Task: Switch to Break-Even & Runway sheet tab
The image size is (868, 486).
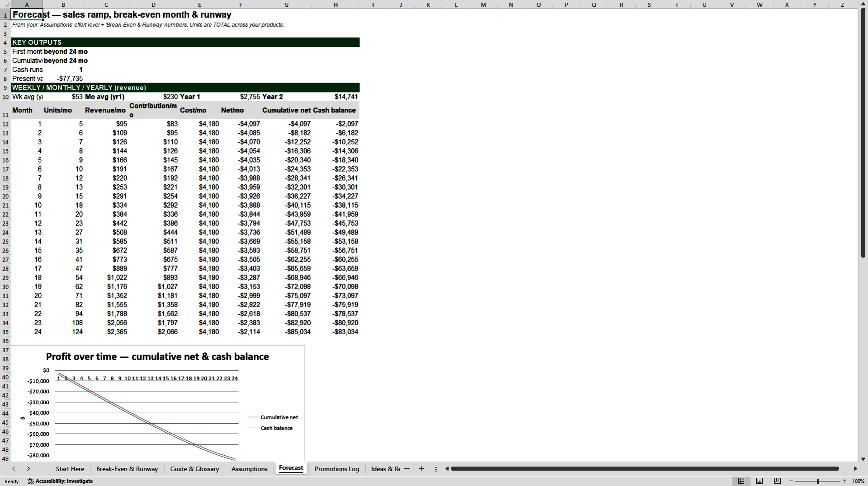Action: coord(127,469)
